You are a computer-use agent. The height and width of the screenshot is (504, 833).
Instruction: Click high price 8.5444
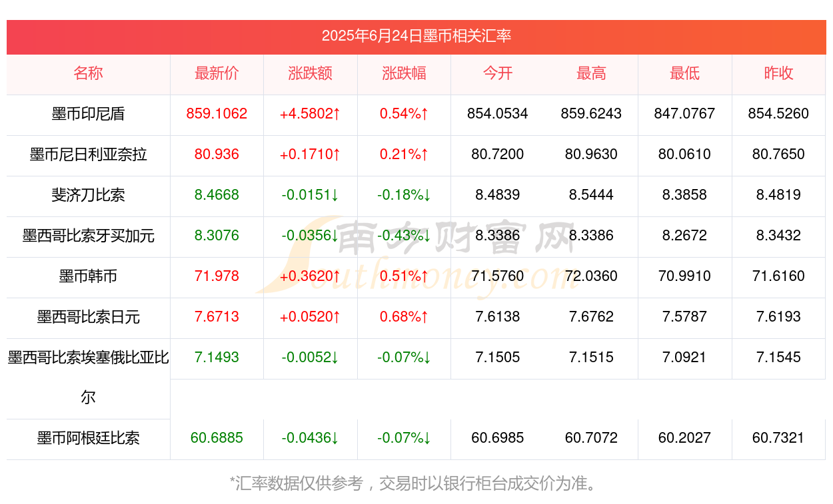[591, 195]
